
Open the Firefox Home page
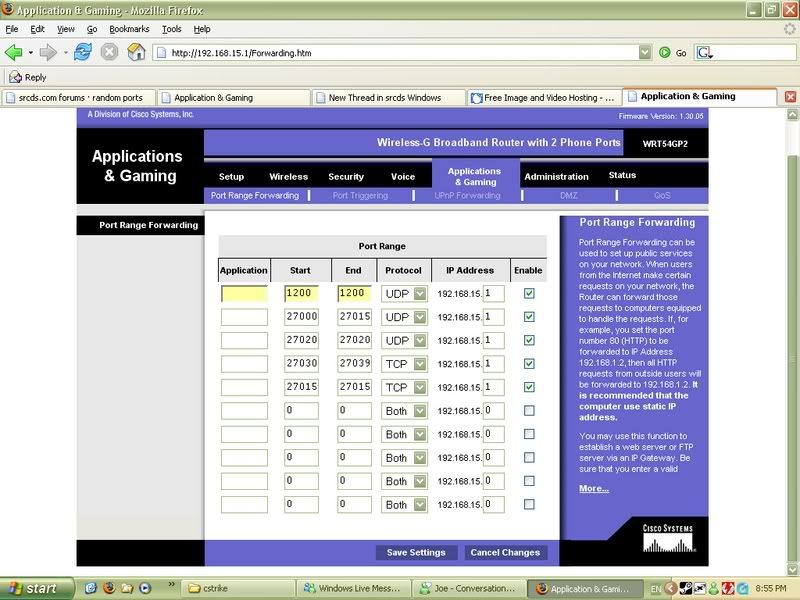[136, 52]
